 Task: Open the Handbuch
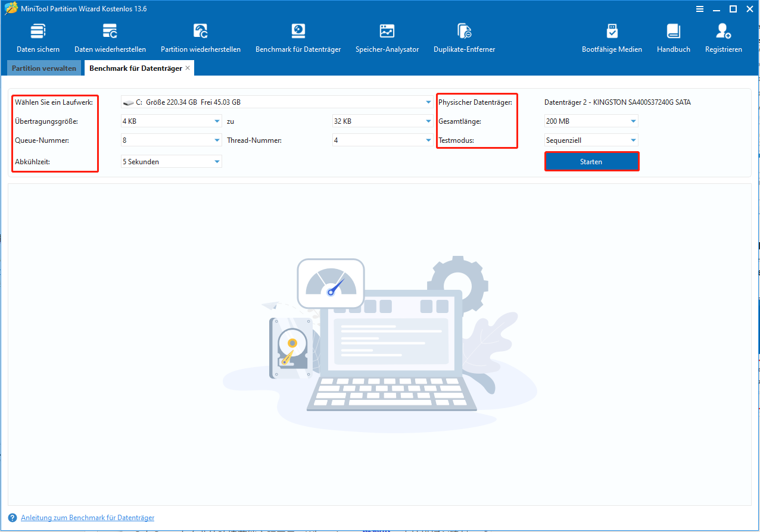(x=674, y=38)
